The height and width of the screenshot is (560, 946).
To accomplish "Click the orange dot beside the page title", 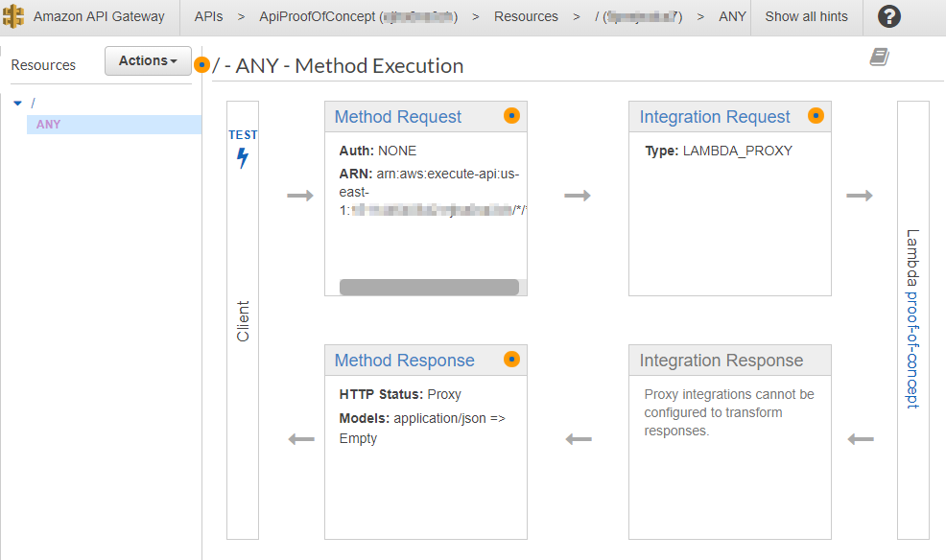I will click(202, 64).
